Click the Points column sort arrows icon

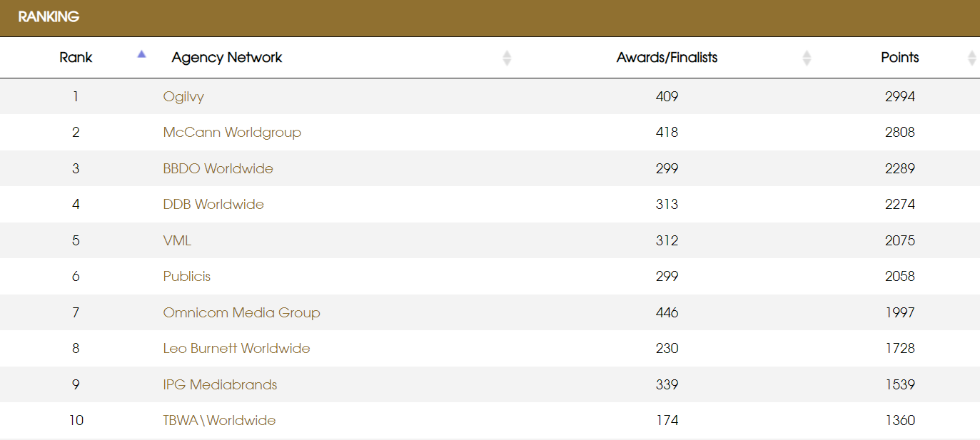tap(971, 58)
